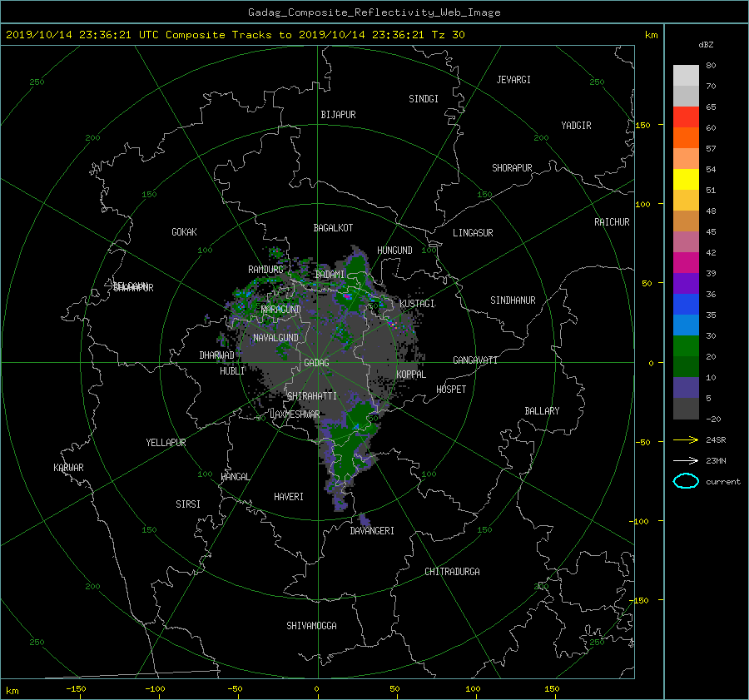
Task: Click the BIJAPUR city label
Action: click(338, 115)
